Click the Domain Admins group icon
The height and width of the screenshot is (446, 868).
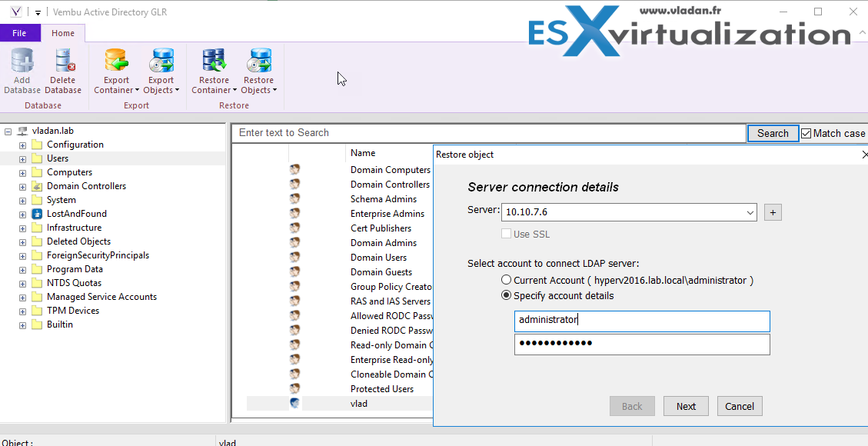point(294,242)
